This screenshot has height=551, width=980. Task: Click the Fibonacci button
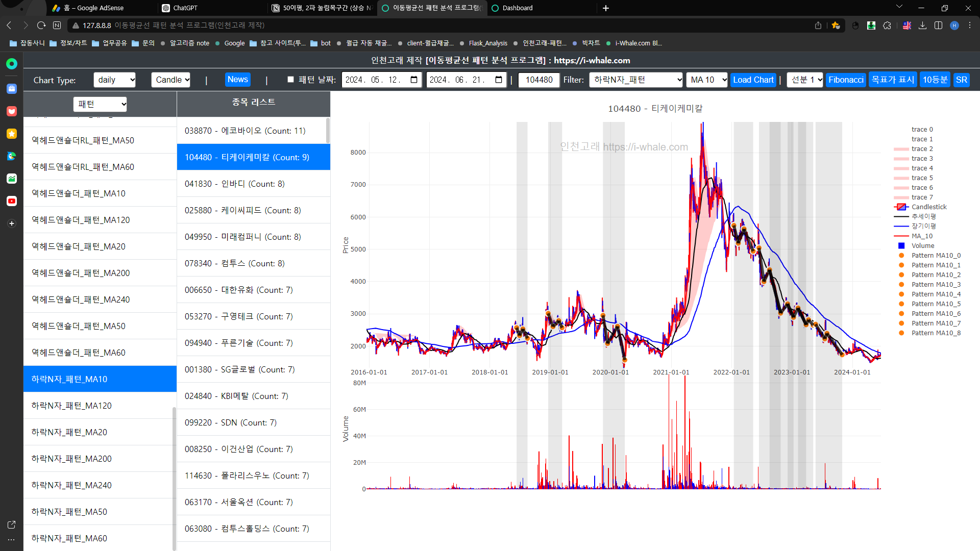(845, 80)
